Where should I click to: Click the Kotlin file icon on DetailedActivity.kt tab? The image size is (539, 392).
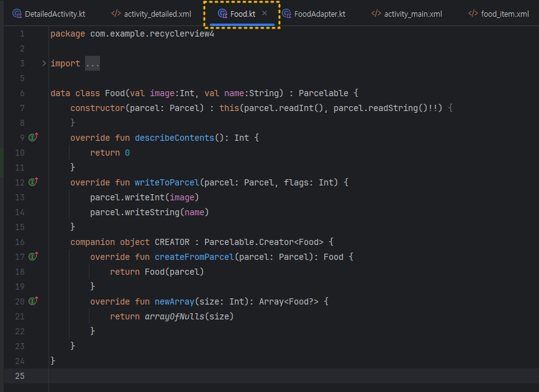coord(17,14)
